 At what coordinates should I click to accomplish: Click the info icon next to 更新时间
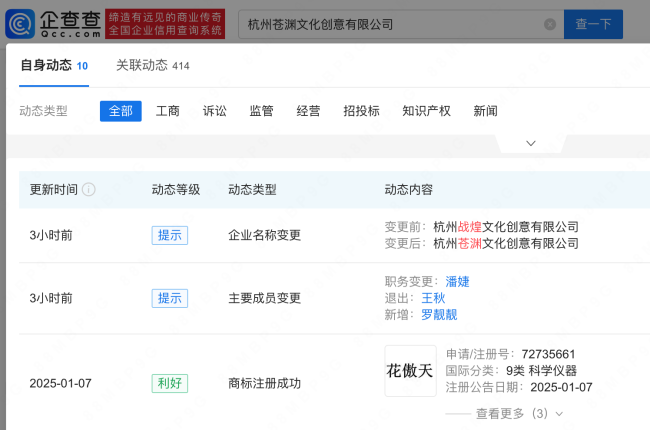tap(88, 189)
